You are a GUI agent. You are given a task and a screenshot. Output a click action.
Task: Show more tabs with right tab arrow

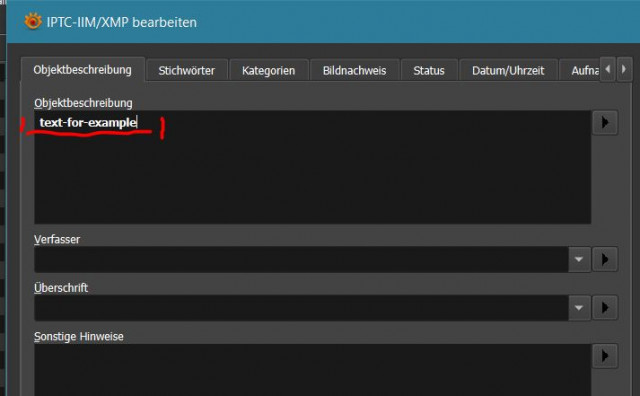624,69
